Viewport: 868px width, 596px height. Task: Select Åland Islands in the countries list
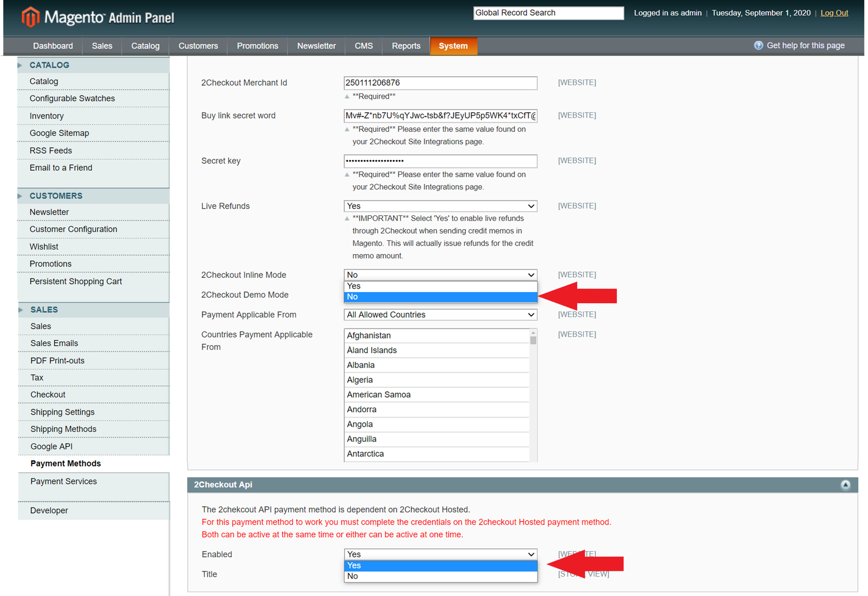437,351
